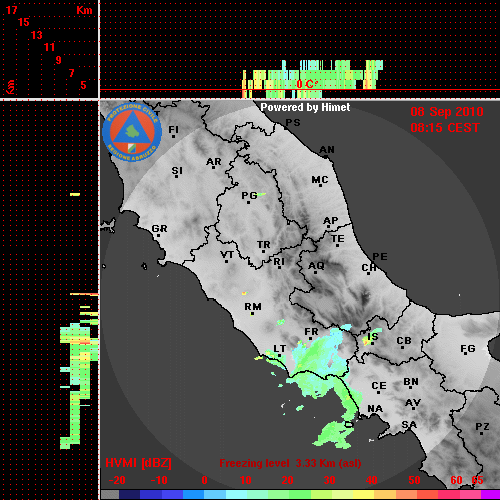Click the '50' dBZ scale value
The height and width of the screenshot is (500, 500).
click(x=414, y=480)
